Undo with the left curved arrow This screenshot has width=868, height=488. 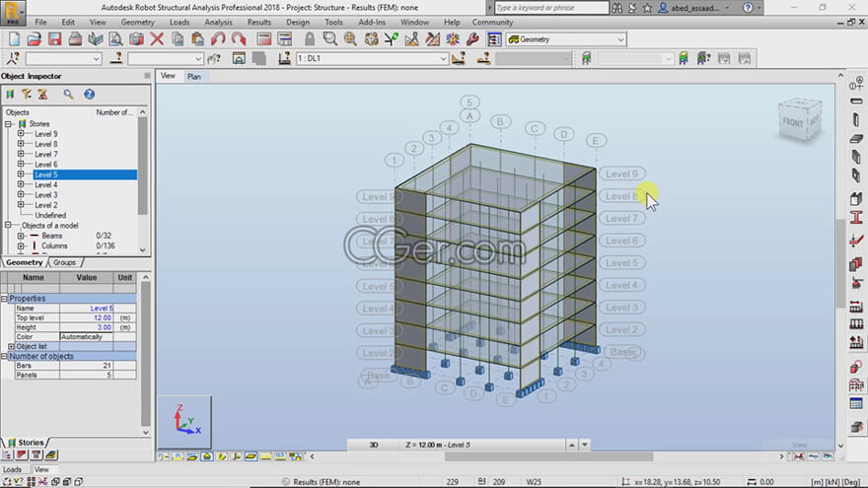(218, 38)
